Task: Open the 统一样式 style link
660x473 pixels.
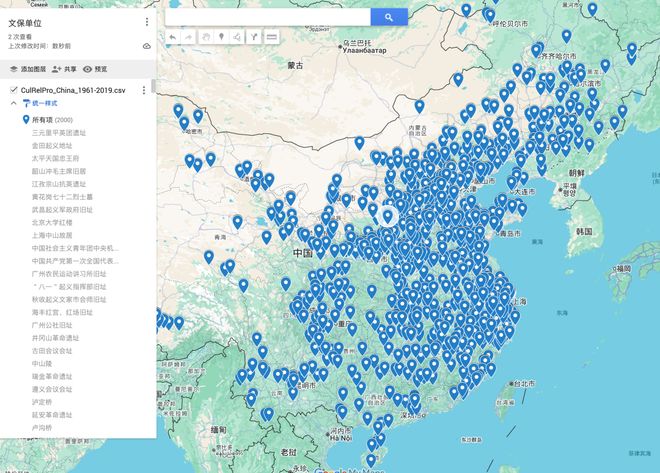Action: [40, 103]
